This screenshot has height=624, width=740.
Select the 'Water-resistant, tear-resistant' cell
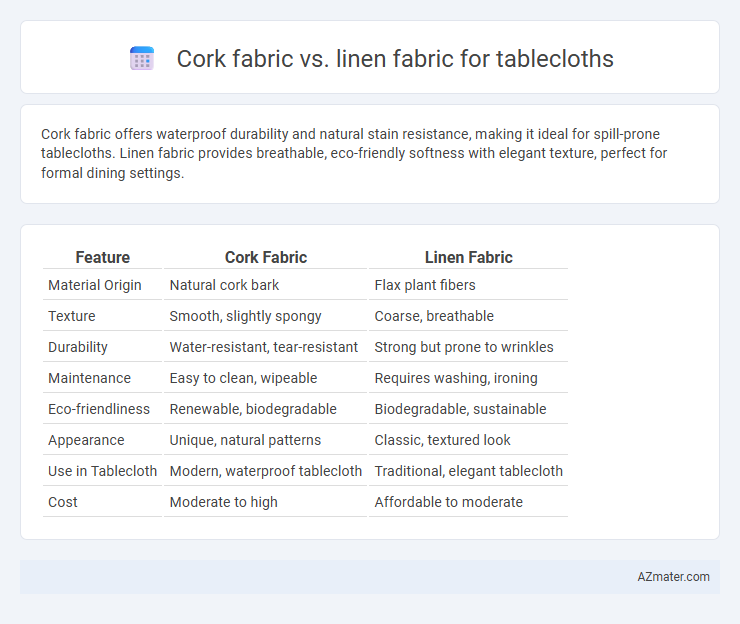click(x=266, y=347)
